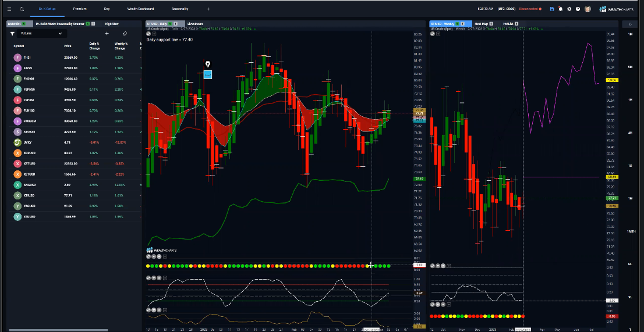The width and height of the screenshot is (644, 332).
Task: Toggle the T badge on XTIUSD Daily tab
Action: [x=175, y=24]
